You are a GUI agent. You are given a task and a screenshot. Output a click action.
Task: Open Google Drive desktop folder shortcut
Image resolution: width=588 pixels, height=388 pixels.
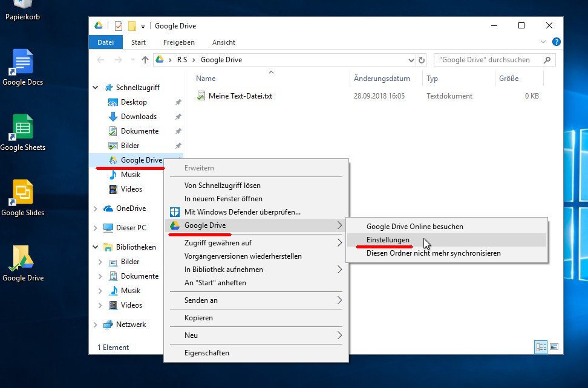23,264
